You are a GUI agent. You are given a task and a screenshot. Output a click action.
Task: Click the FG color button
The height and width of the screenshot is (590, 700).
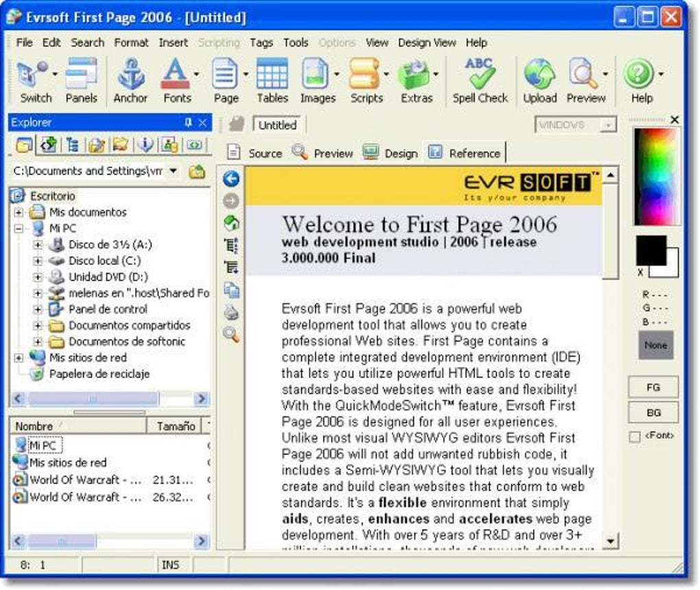point(653,388)
